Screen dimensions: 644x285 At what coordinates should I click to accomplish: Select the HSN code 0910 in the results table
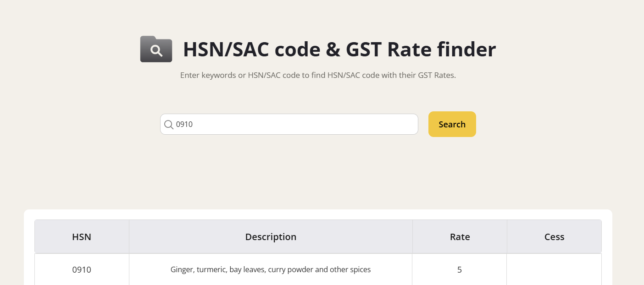(82, 269)
